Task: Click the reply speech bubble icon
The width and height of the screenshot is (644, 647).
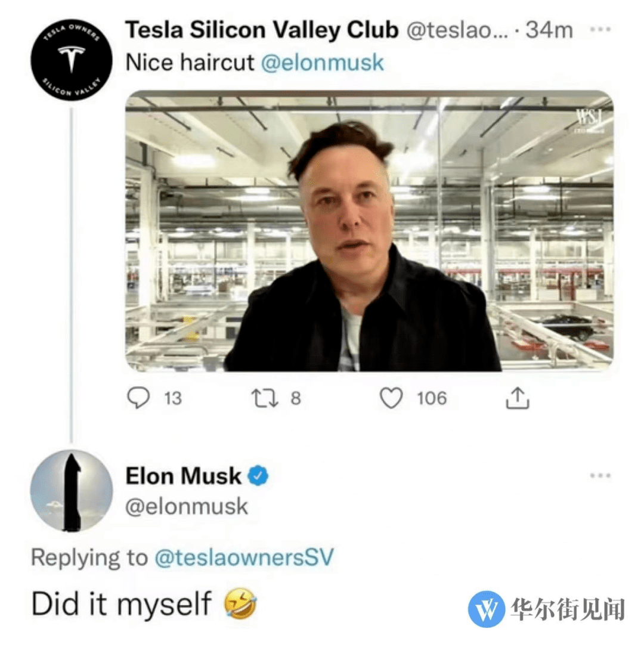Action: click(138, 398)
